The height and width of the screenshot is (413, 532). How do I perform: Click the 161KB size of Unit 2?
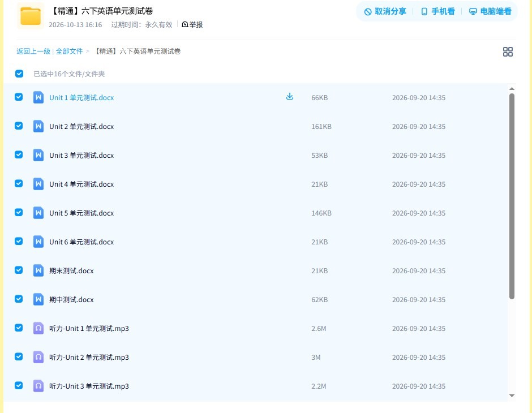(x=321, y=127)
